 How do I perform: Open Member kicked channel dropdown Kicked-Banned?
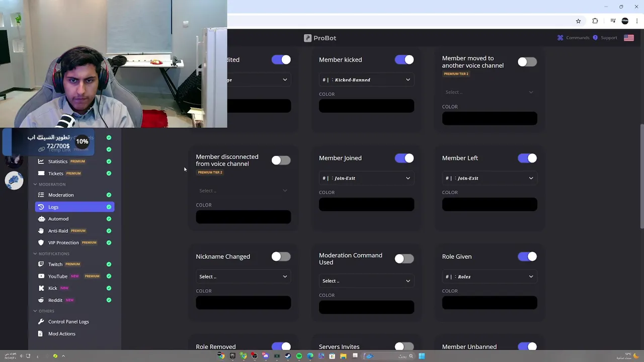(366, 80)
